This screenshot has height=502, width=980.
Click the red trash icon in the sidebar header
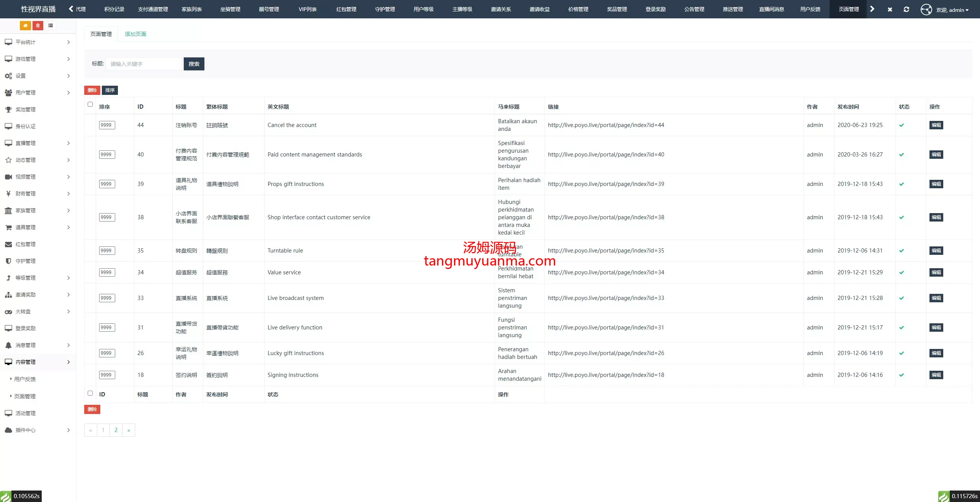[38, 26]
